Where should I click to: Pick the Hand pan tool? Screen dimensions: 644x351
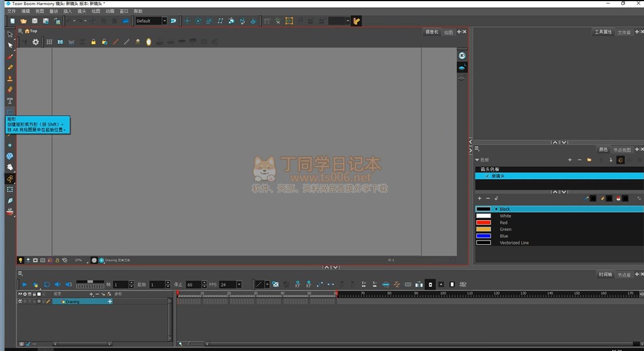point(10,167)
